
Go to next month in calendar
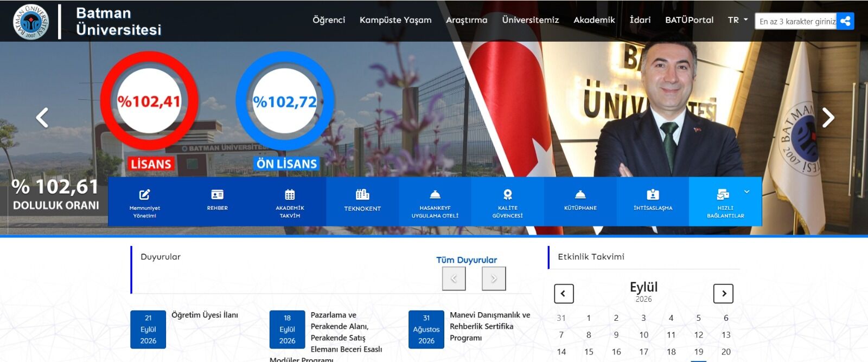723,294
